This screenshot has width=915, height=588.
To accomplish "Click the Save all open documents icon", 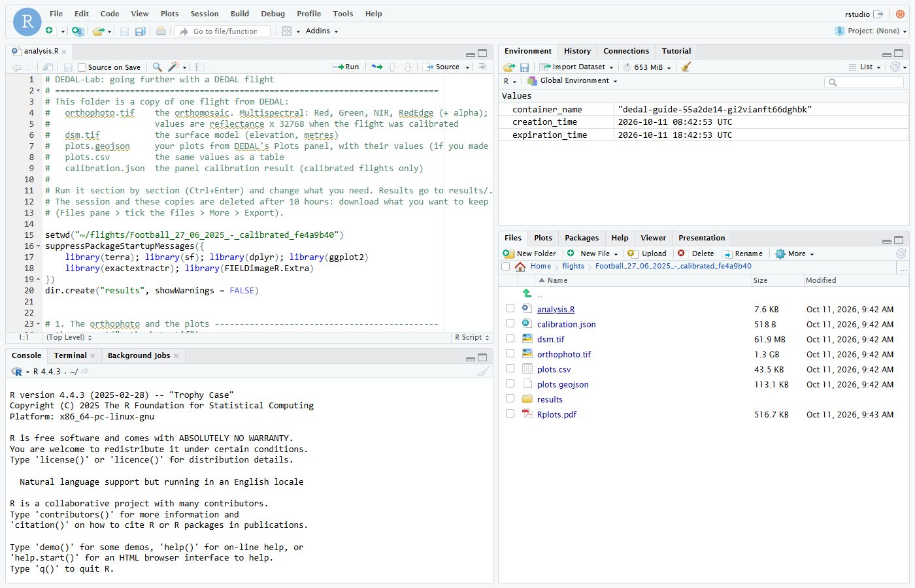I will 140,31.
